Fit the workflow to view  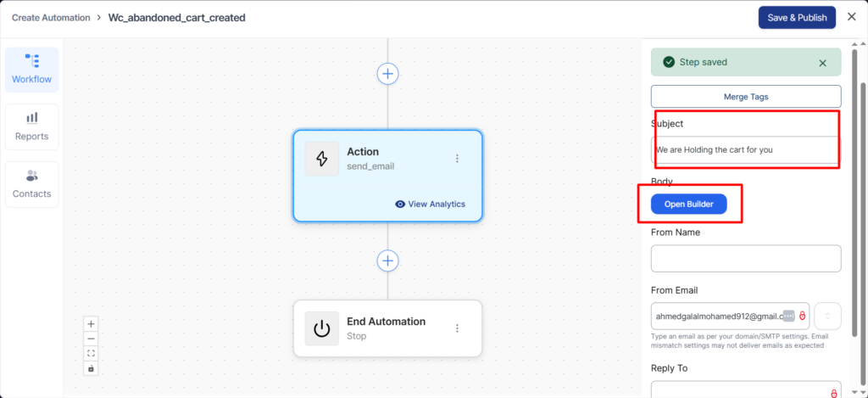pyautogui.click(x=92, y=353)
